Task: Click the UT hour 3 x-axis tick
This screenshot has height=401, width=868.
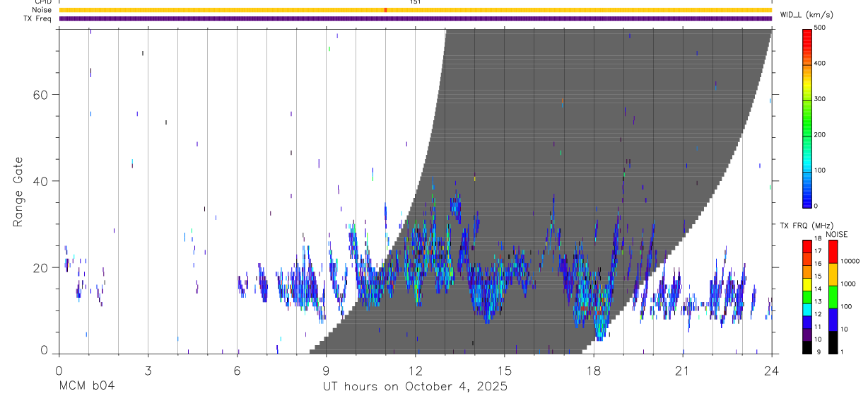Action: click(x=148, y=371)
